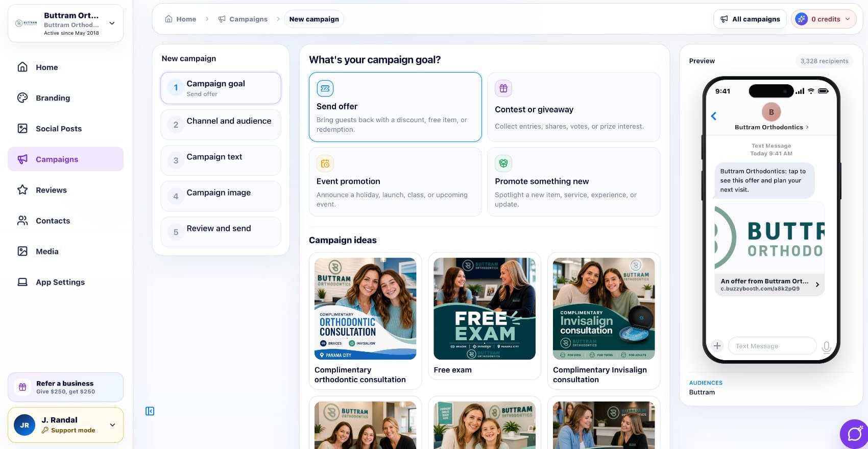
Task: Click the Home house icon in sidebar
Action: 22,67
